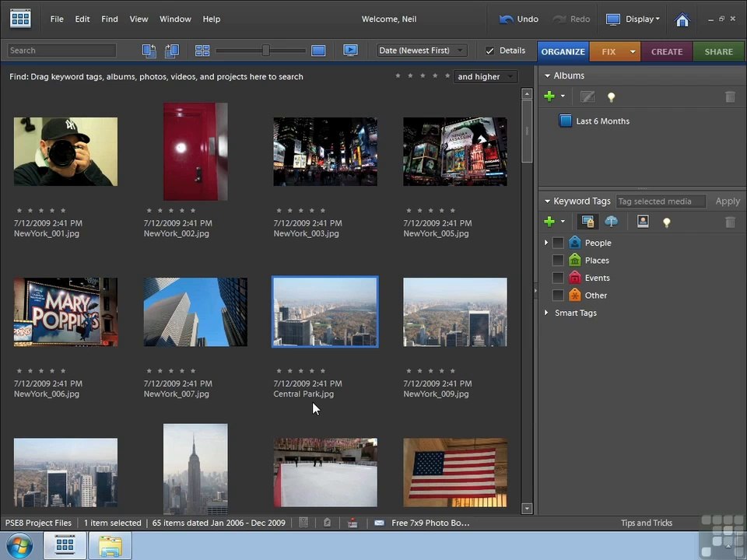Adjust the thumbnail size slider handle

coord(266,50)
